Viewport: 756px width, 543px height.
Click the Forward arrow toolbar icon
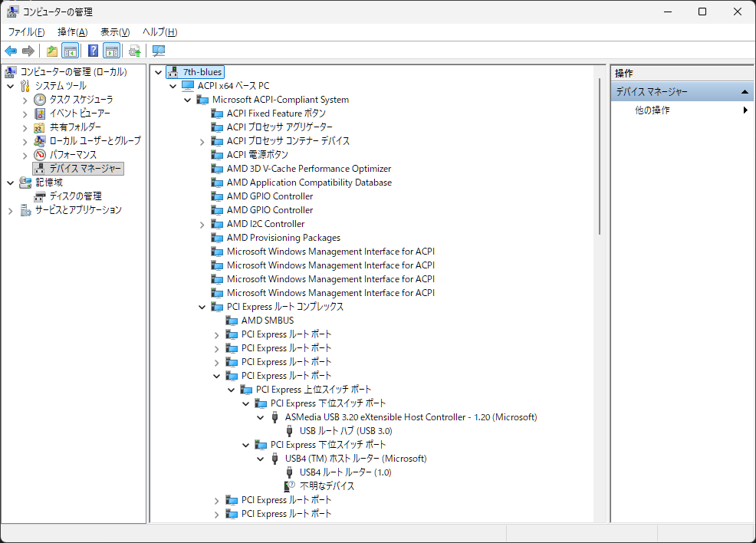pyautogui.click(x=28, y=51)
